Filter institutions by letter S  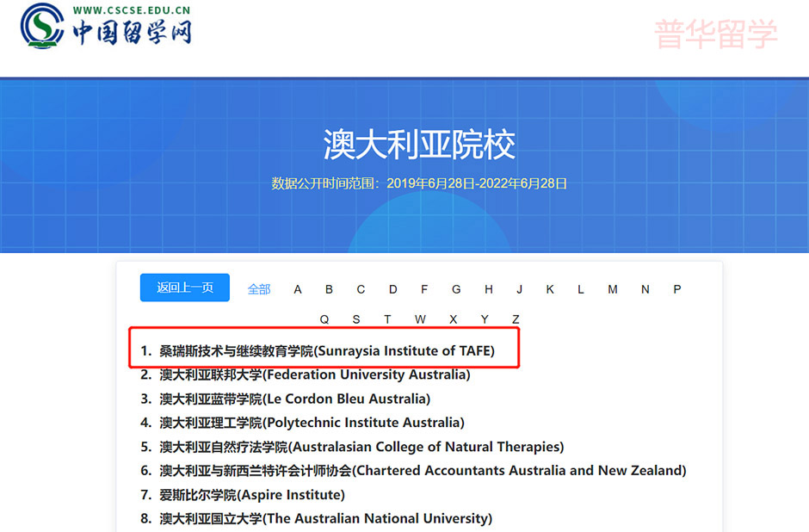(356, 319)
